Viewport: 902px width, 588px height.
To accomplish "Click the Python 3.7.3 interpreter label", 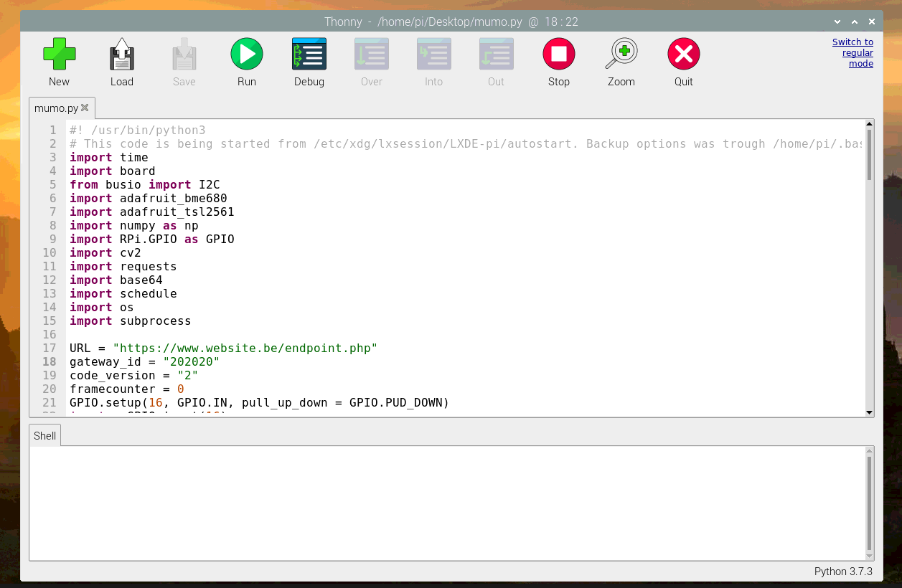I will [x=843, y=572].
